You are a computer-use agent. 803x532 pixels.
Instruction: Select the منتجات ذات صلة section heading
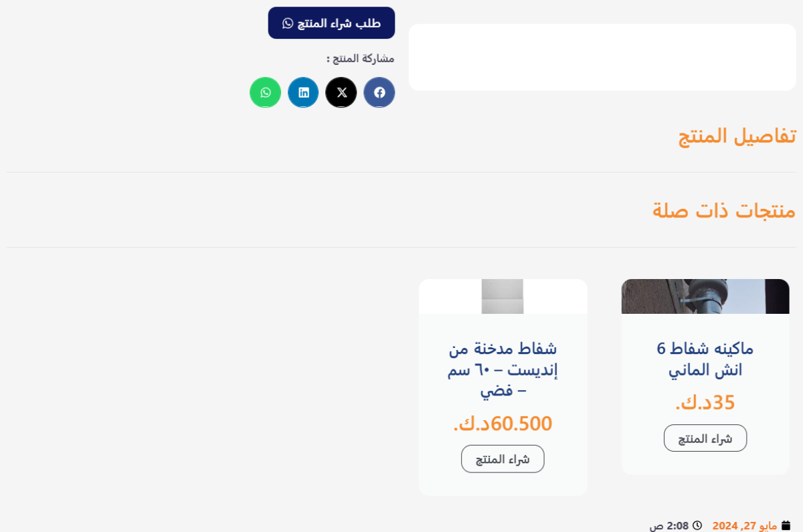tap(724, 210)
